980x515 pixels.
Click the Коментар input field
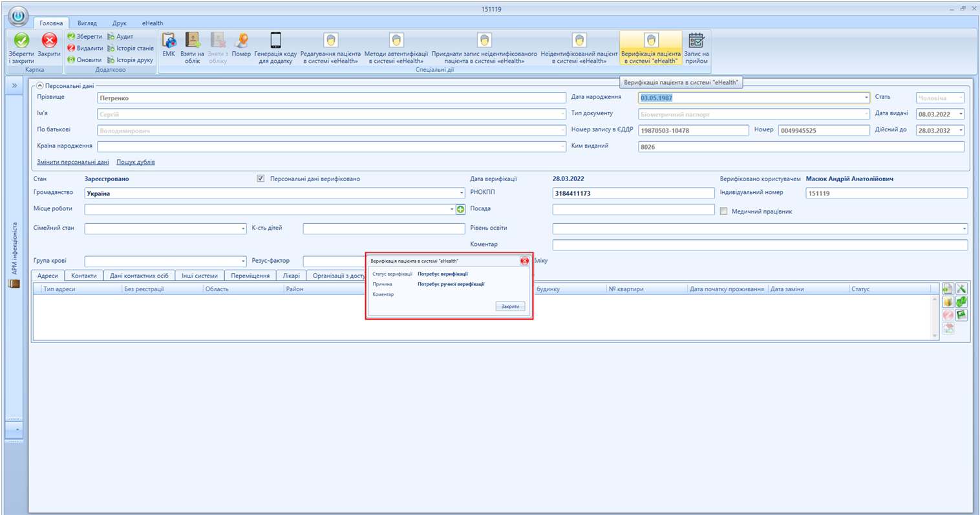760,245
